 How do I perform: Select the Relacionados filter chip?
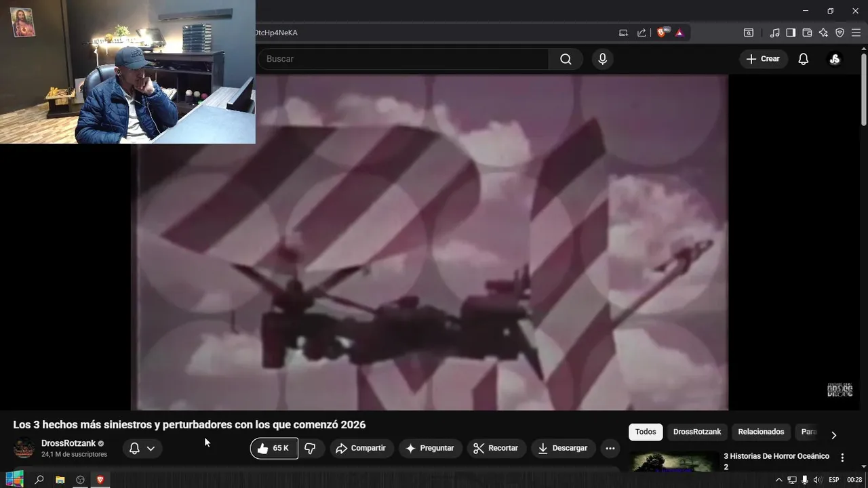pyautogui.click(x=761, y=432)
